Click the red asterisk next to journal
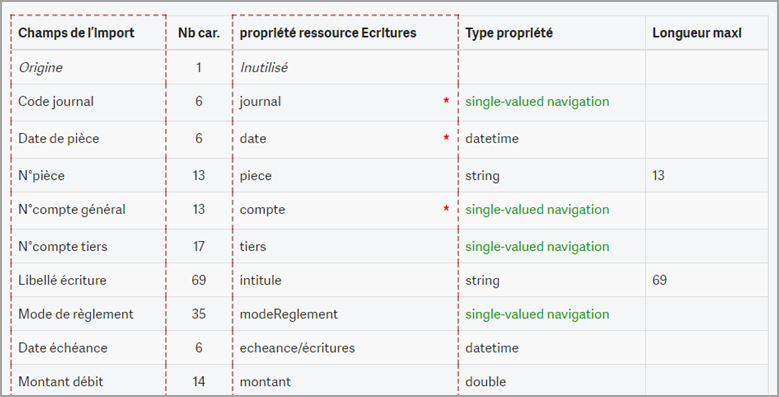 pyautogui.click(x=446, y=100)
